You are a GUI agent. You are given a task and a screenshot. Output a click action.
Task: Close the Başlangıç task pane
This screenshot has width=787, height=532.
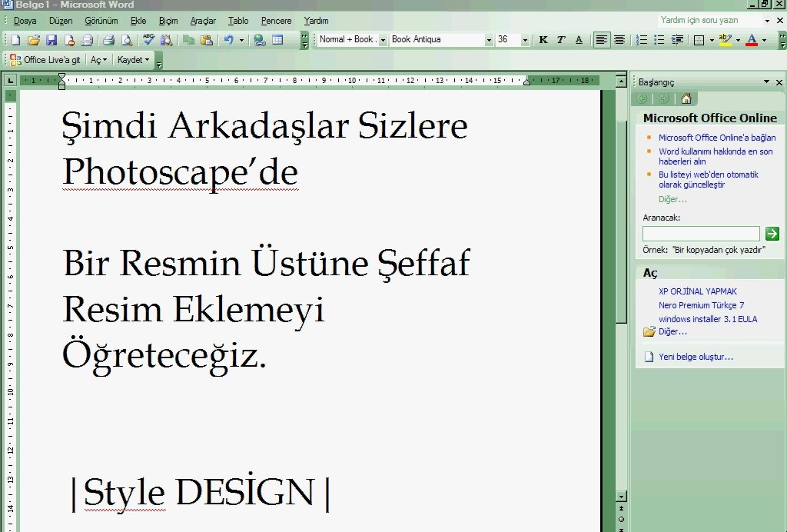[x=779, y=81]
